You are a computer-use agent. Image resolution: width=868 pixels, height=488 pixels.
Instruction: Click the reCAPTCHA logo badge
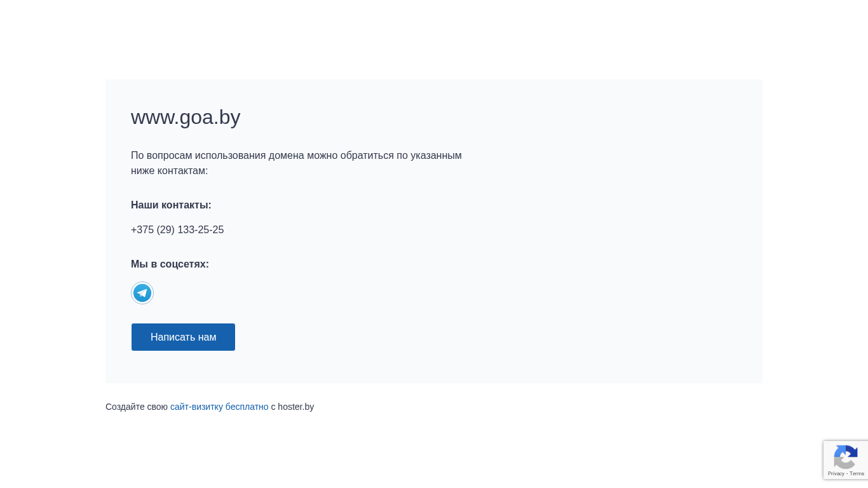[x=846, y=457]
